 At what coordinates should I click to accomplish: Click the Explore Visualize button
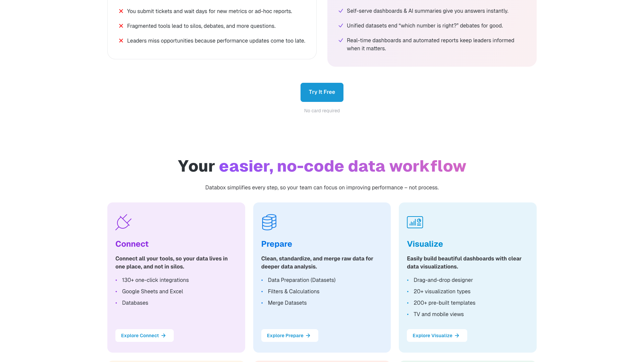tap(437, 335)
